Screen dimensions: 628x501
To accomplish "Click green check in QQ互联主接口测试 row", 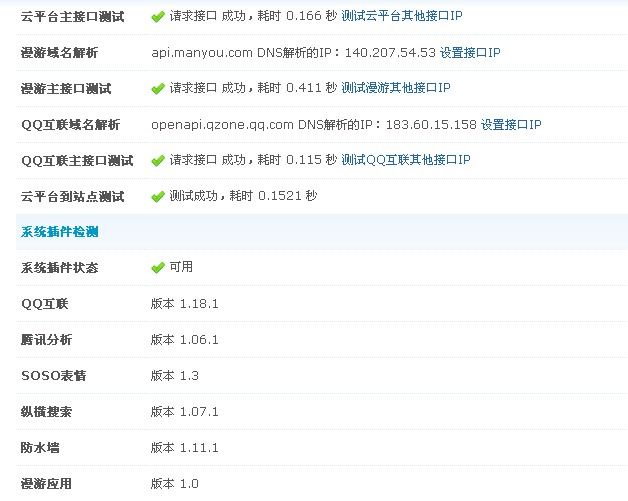I will pos(158,160).
